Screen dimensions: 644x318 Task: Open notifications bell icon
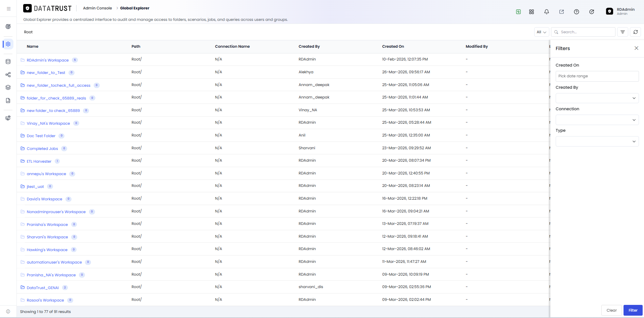547,12
